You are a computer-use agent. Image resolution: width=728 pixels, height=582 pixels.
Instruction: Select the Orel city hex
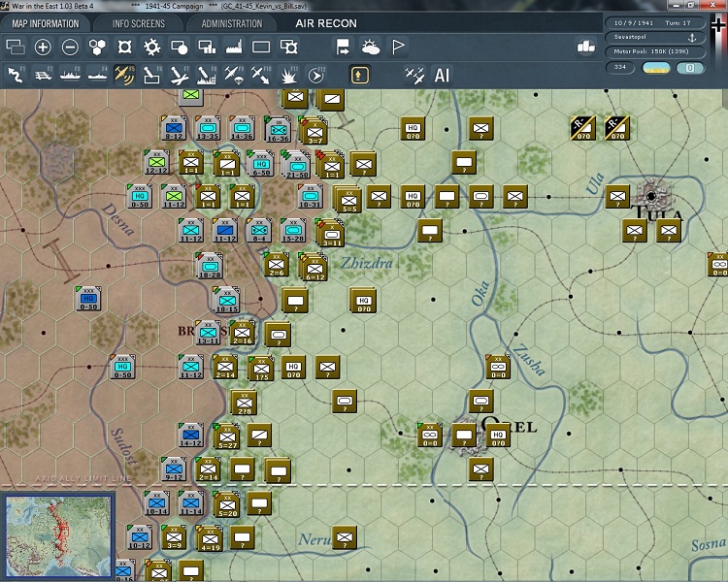464,436
